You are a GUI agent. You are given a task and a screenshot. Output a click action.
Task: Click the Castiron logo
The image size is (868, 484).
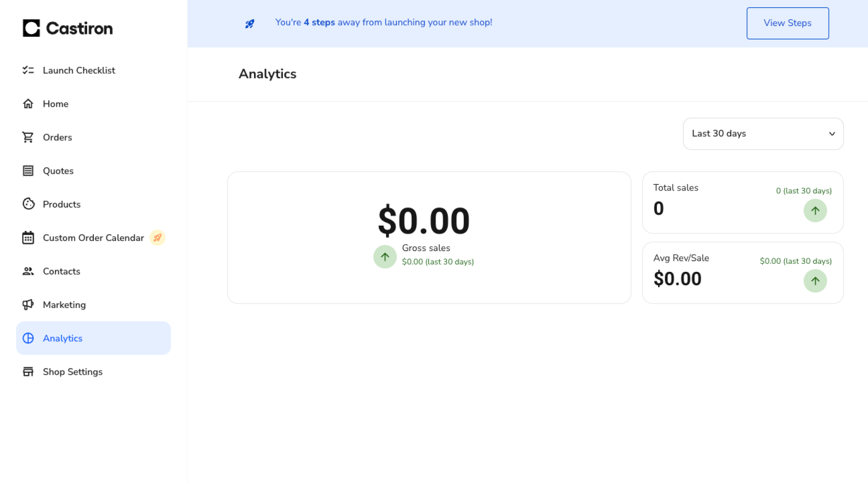click(67, 28)
